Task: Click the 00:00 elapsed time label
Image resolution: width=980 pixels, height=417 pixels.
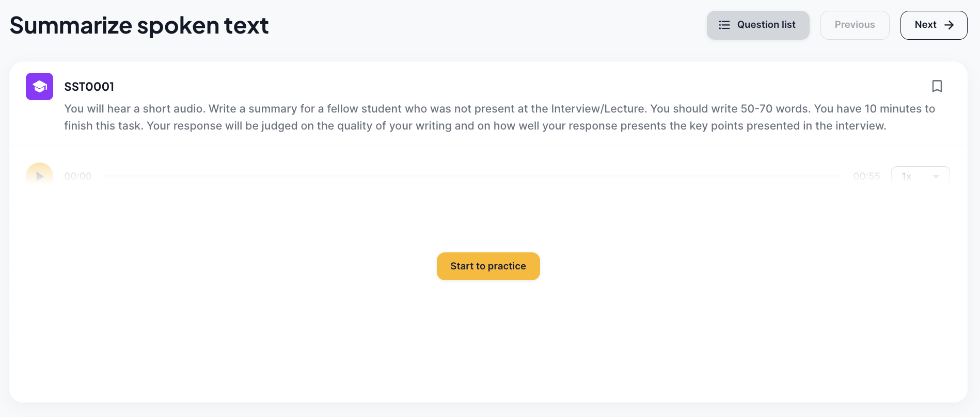Action: coord(78,176)
